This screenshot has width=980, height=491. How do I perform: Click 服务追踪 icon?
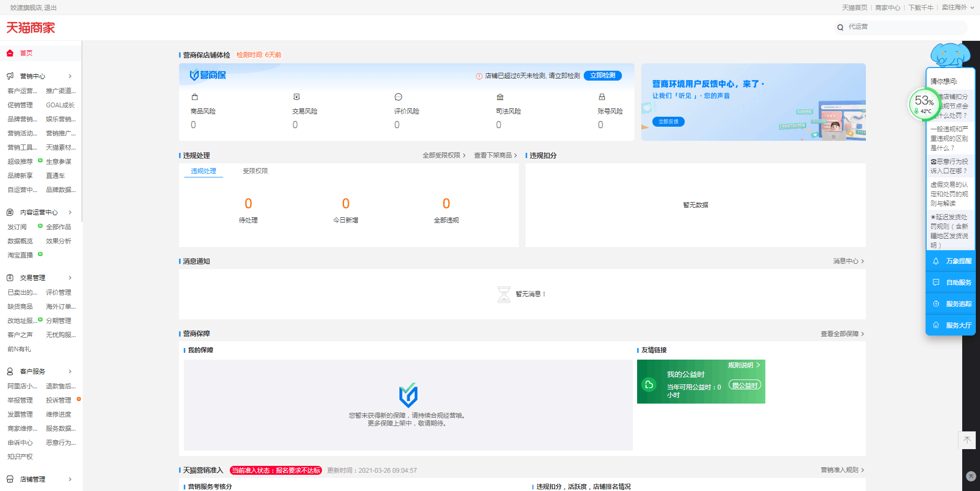pos(936,304)
